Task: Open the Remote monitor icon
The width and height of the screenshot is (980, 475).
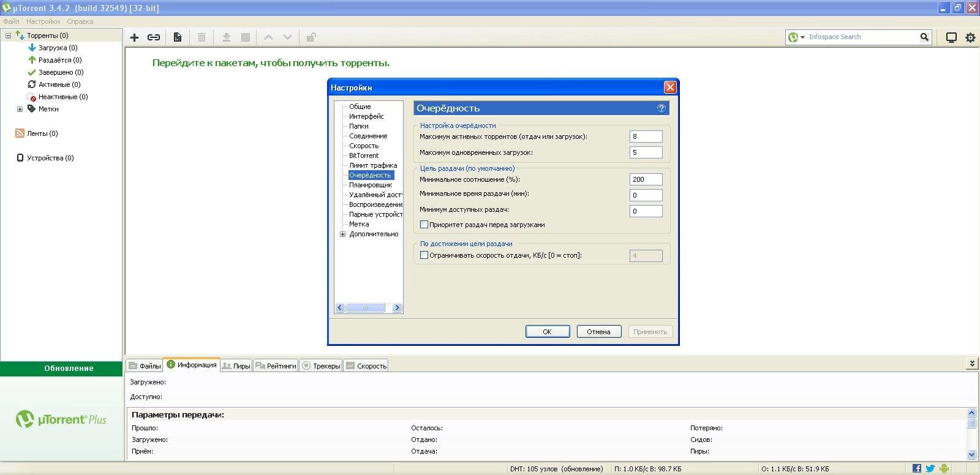Action: coord(951,37)
